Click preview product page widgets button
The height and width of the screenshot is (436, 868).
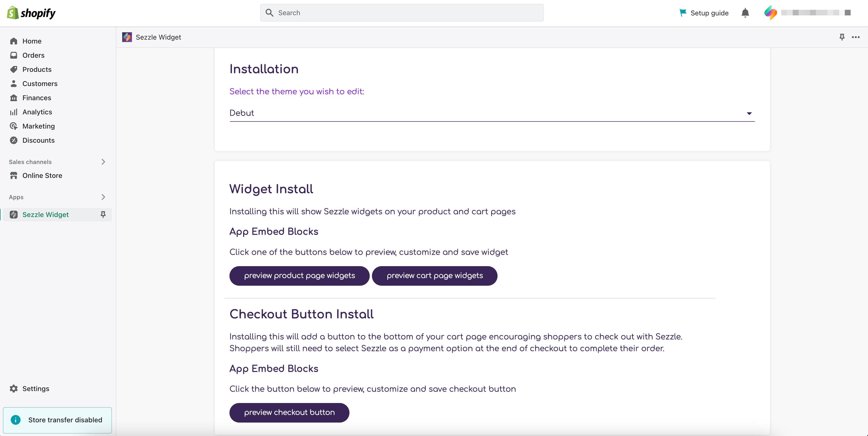(299, 276)
